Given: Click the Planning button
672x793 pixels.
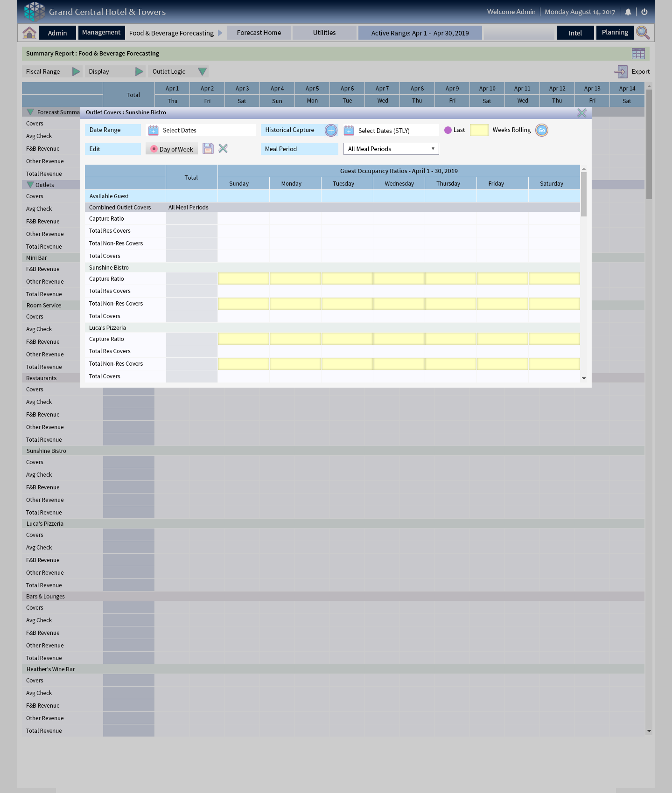Looking at the screenshot, I should point(615,33).
